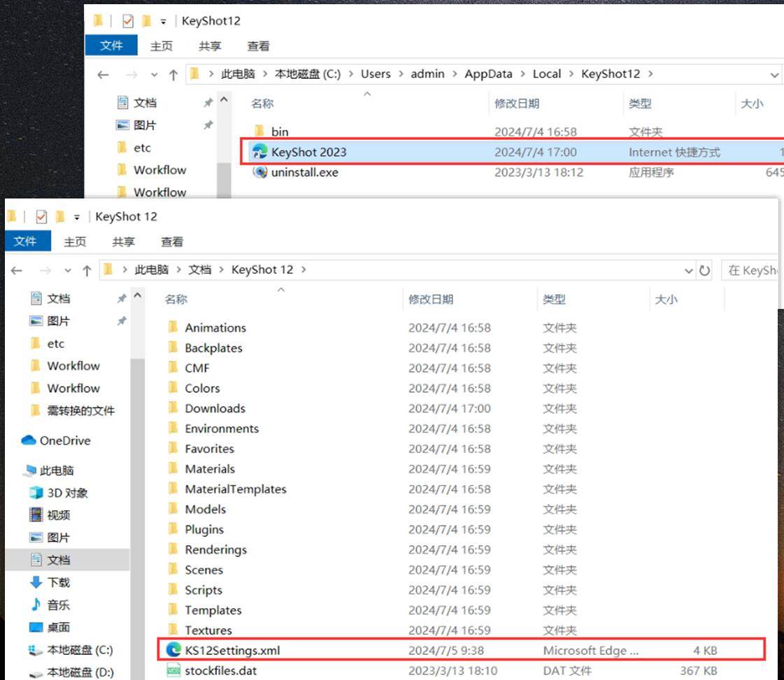Image resolution: width=784 pixels, height=680 pixels.
Task: Expand the address bar history dropdown
Action: pyautogui.click(x=690, y=270)
